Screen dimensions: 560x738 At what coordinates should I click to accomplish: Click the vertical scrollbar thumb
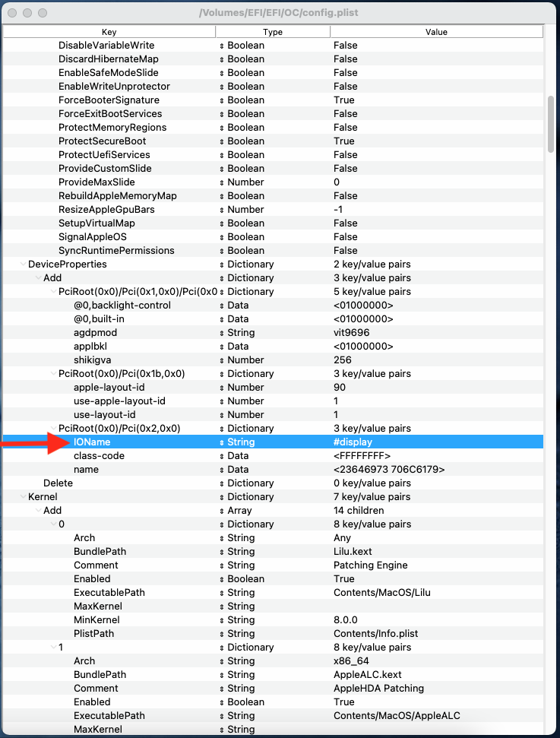click(551, 124)
